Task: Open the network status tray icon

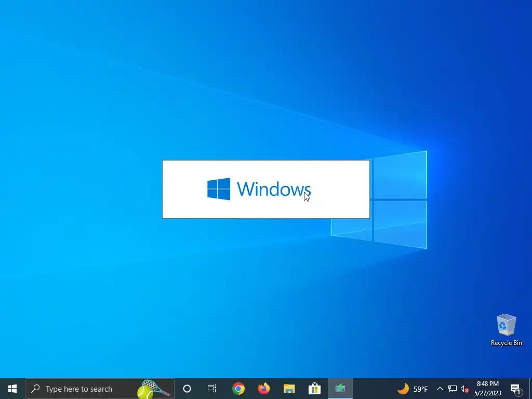Action: tap(453, 389)
